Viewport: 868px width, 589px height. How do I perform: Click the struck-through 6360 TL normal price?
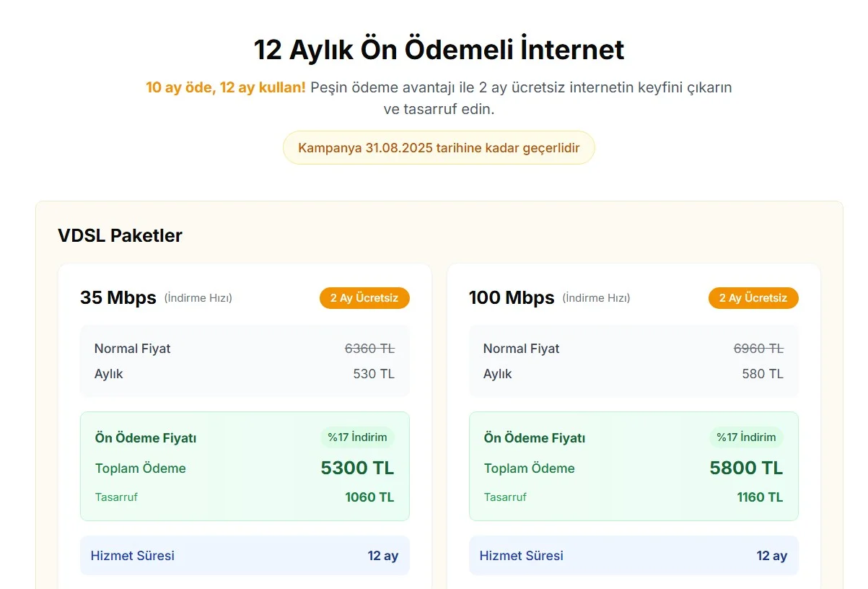pos(369,348)
